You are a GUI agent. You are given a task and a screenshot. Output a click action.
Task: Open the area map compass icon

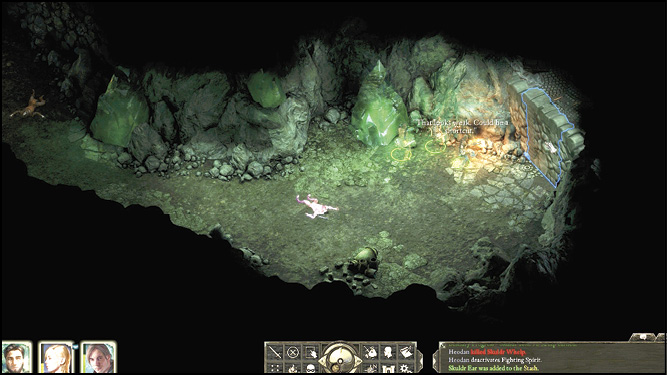click(x=370, y=368)
